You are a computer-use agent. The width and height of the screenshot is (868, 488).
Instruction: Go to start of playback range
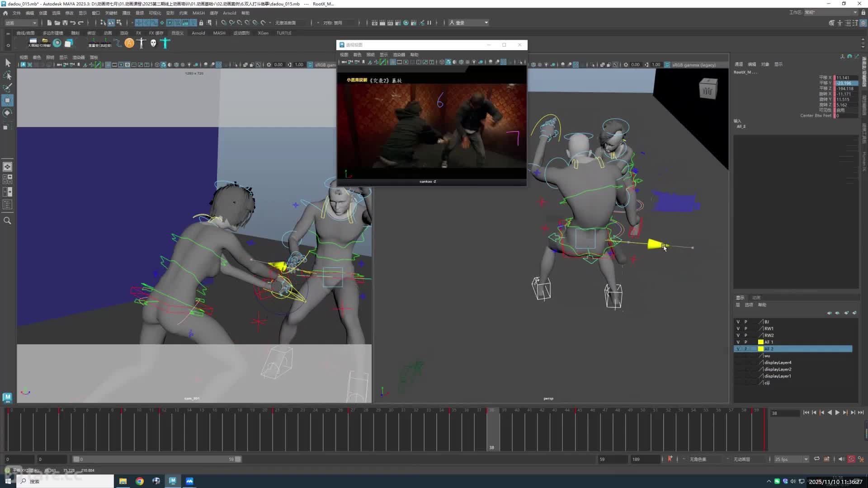click(806, 413)
